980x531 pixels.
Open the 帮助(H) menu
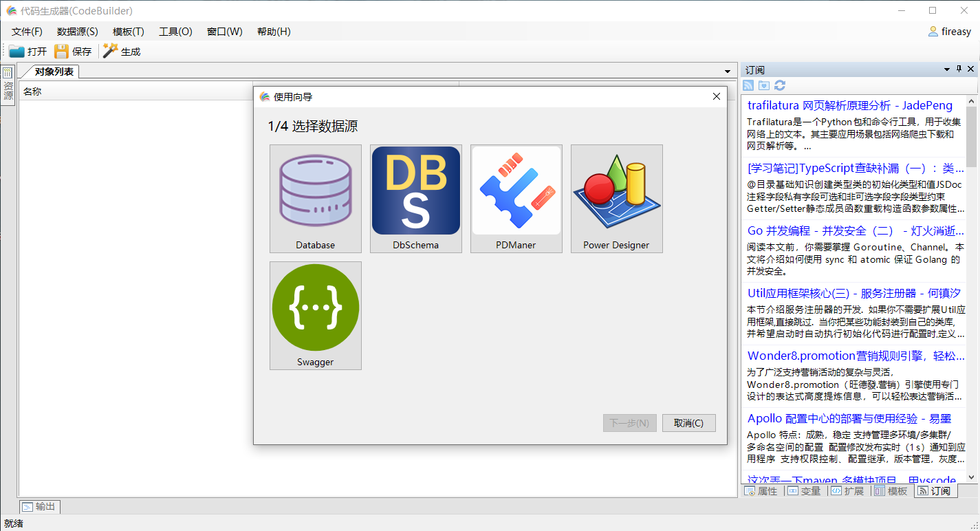pyautogui.click(x=274, y=32)
